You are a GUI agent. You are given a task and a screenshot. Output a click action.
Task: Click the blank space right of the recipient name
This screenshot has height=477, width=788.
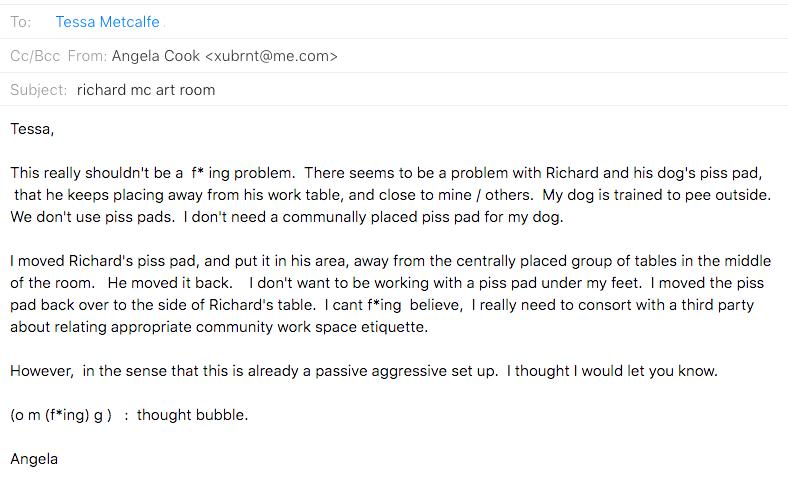click(472, 22)
